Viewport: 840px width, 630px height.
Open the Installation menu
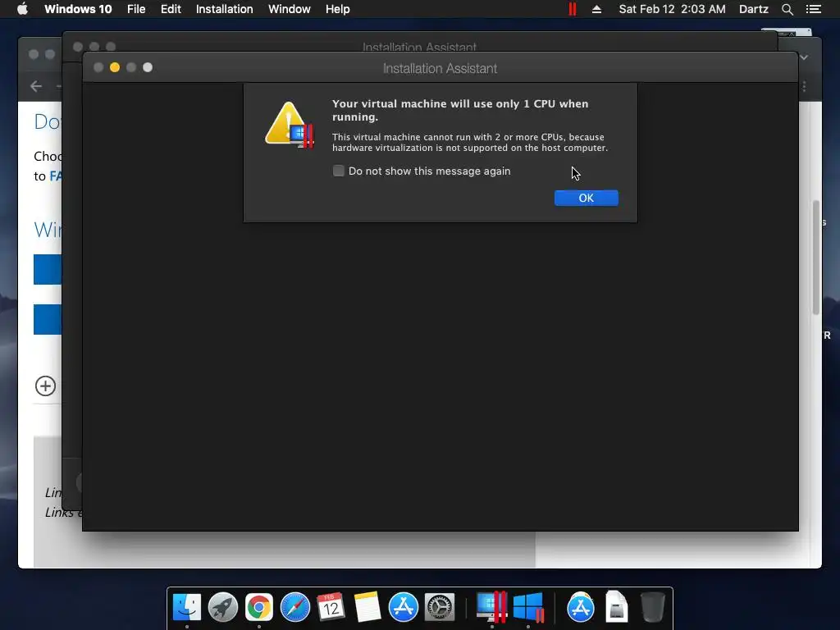point(225,9)
